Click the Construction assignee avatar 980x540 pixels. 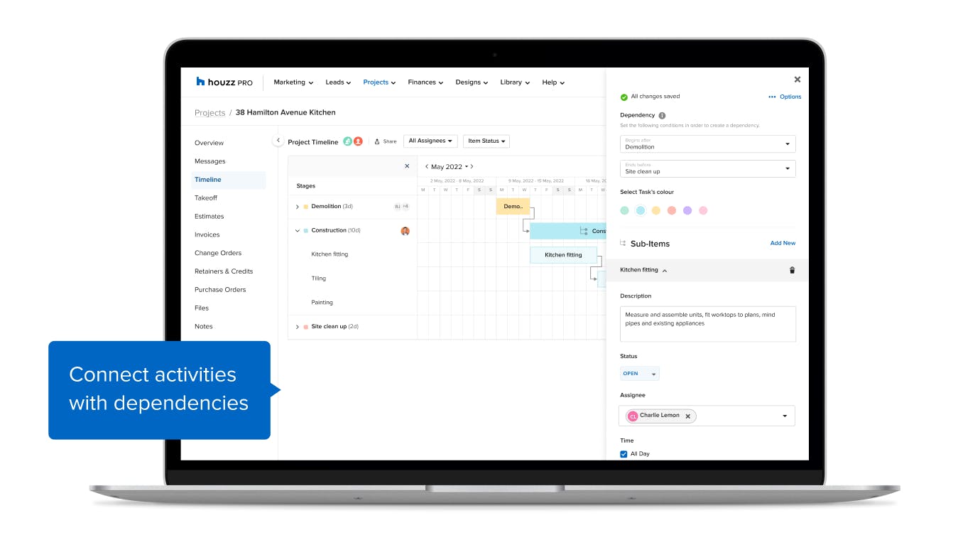(405, 231)
